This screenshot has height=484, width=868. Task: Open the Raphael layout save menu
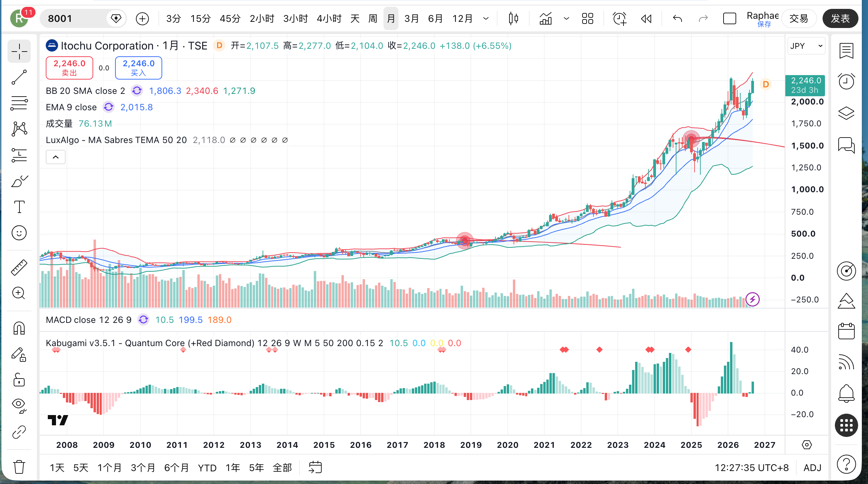pyautogui.click(x=763, y=19)
